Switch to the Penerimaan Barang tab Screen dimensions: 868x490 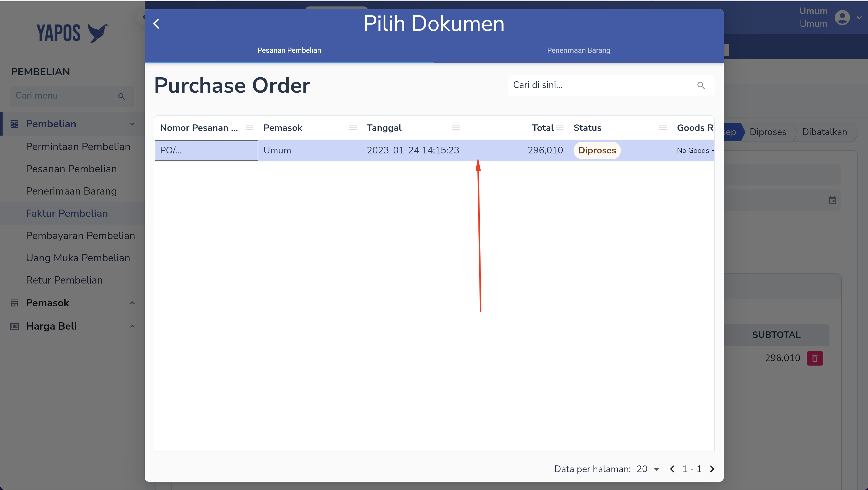(578, 50)
